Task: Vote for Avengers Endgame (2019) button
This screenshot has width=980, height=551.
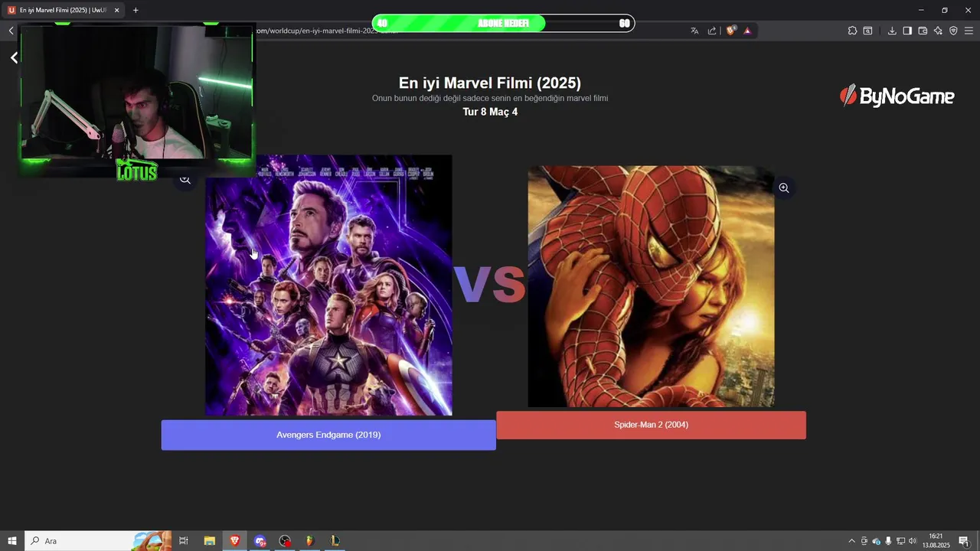Action: (x=328, y=435)
